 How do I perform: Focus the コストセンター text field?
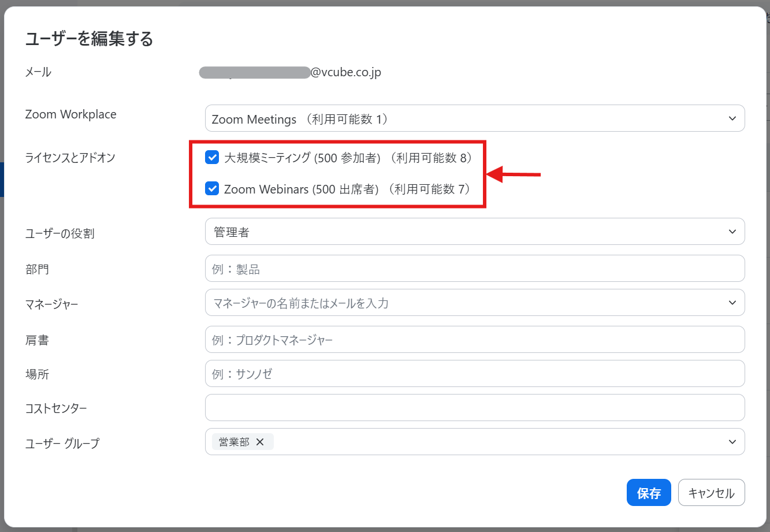click(475, 408)
